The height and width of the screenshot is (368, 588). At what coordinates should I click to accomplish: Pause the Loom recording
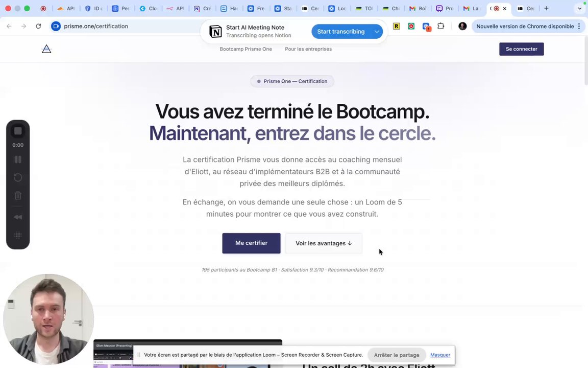tap(18, 159)
